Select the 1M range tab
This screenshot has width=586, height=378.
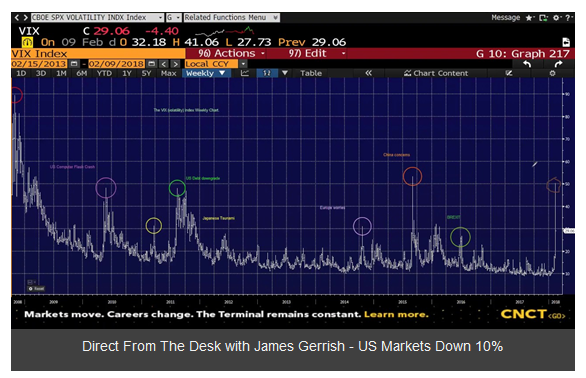[61, 73]
